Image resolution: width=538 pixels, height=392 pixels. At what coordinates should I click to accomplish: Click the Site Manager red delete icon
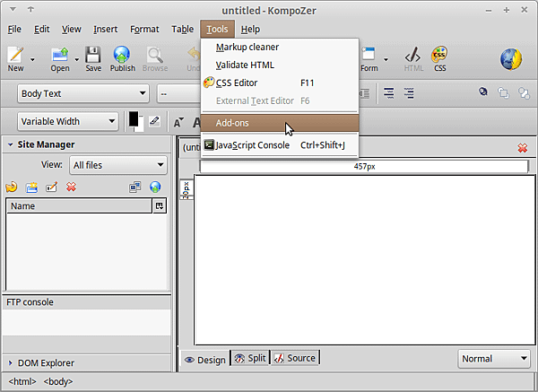[x=71, y=187]
